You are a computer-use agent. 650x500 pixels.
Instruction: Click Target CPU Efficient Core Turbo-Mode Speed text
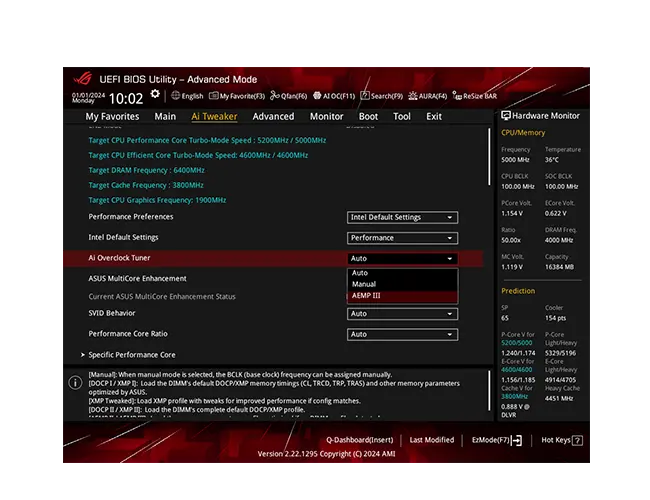198,155
